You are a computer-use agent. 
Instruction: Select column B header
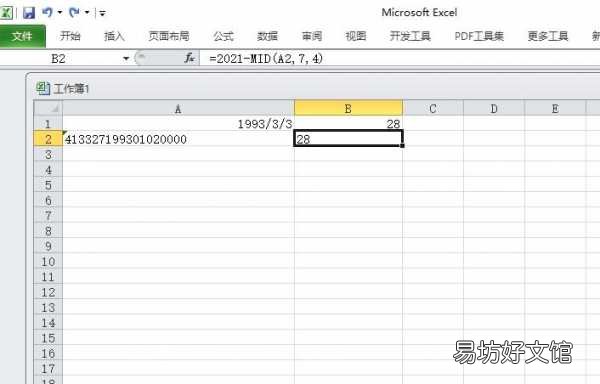click(x=348, y=108)
